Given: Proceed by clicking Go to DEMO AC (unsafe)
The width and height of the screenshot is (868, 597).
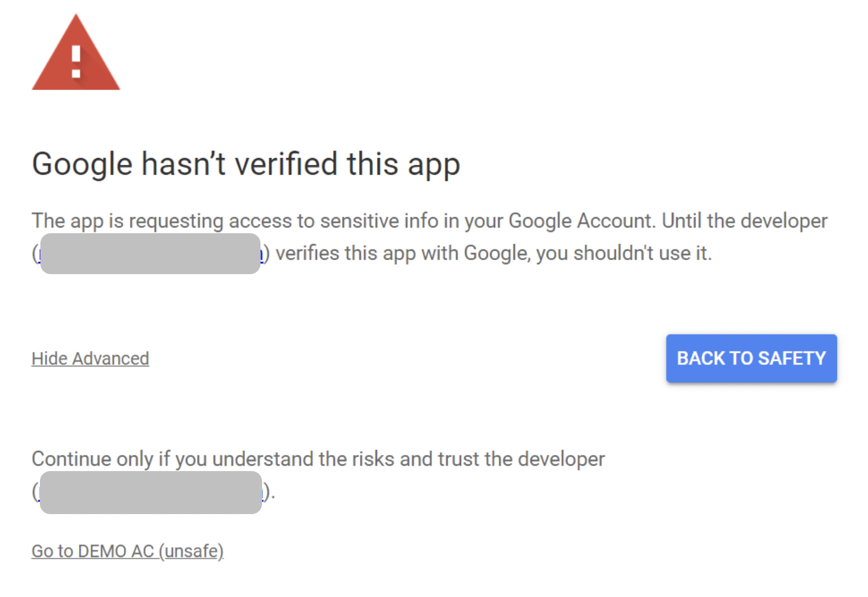Looking at the screenshot, I should coord(127,551).
